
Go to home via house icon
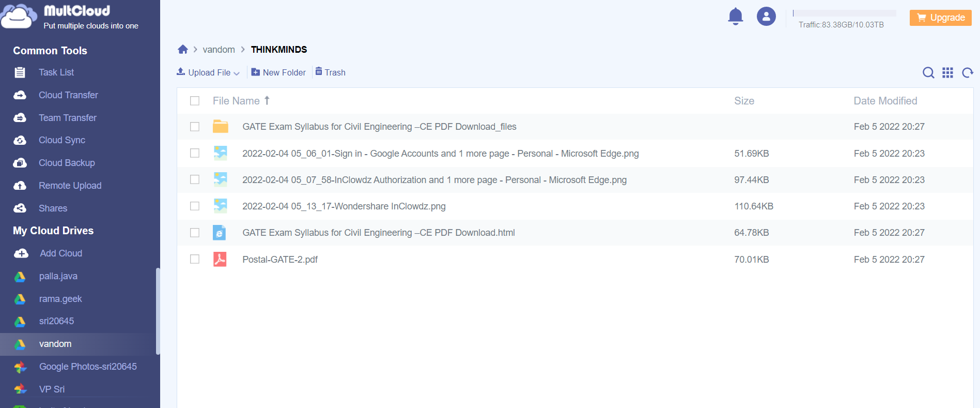(x=183, y=50)
